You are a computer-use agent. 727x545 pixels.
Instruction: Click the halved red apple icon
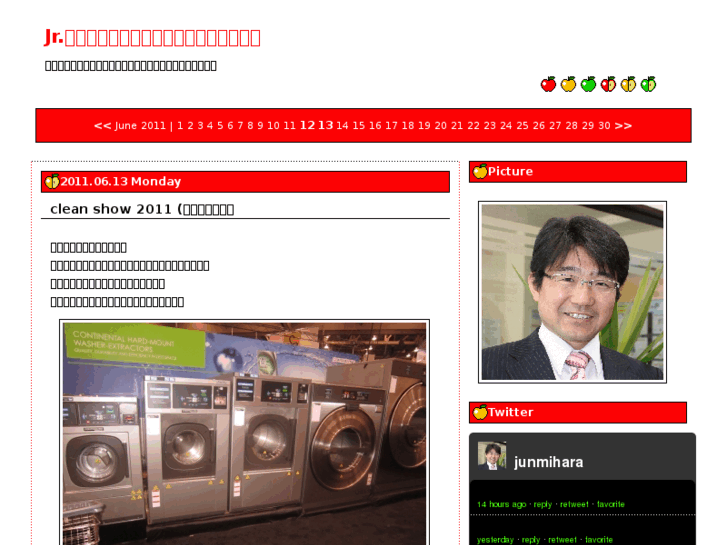608,84
